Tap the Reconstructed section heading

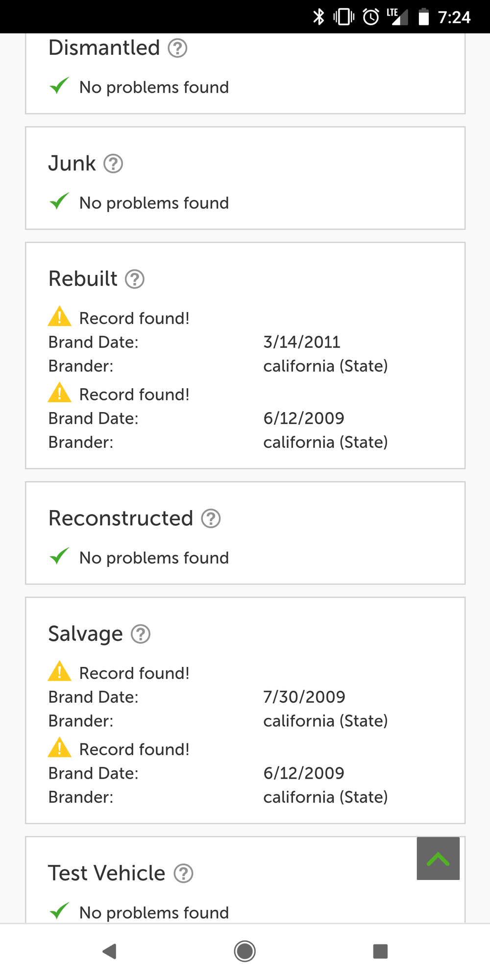121,518
